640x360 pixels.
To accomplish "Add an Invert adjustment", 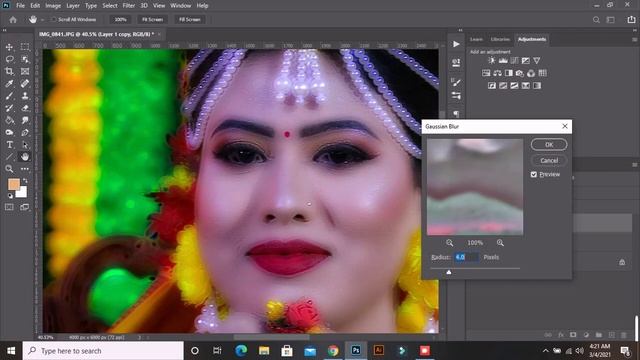I will pyautogui.click(x=492, y=86).
